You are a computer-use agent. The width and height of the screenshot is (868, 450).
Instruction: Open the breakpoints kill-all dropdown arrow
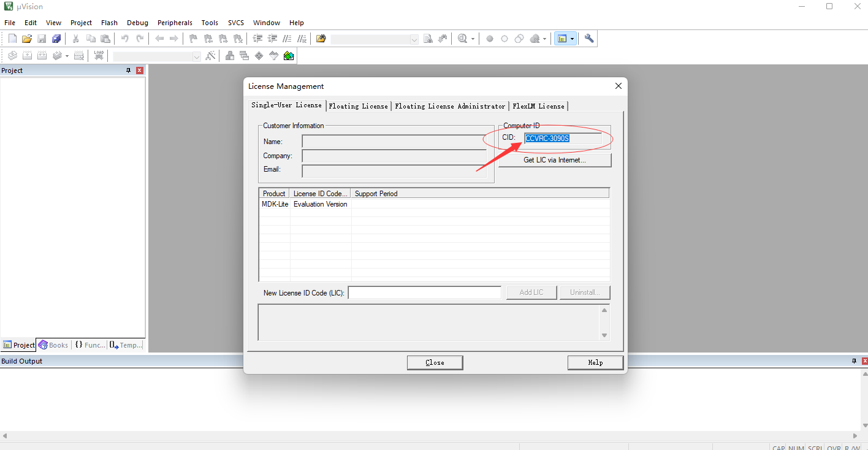(x=544, y=39)
